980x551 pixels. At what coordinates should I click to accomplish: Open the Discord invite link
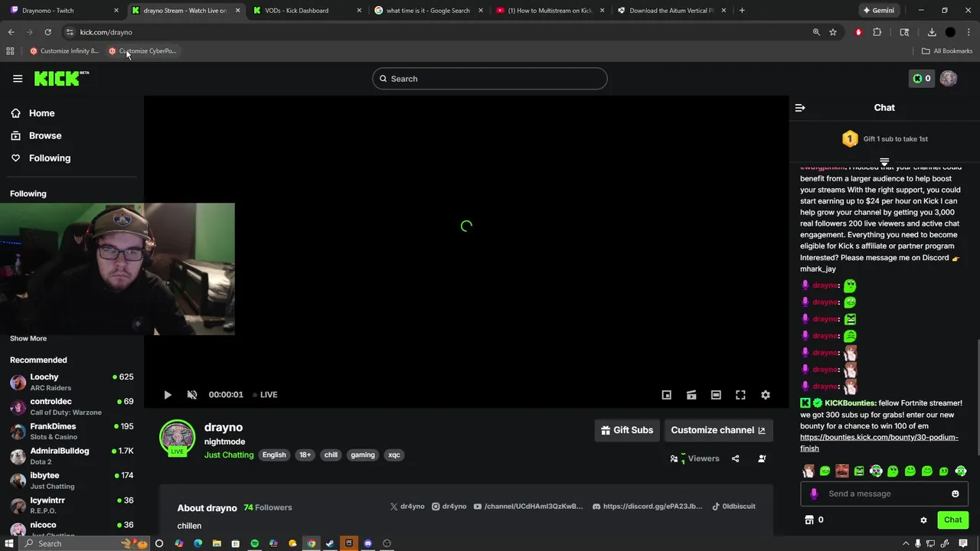648,507
